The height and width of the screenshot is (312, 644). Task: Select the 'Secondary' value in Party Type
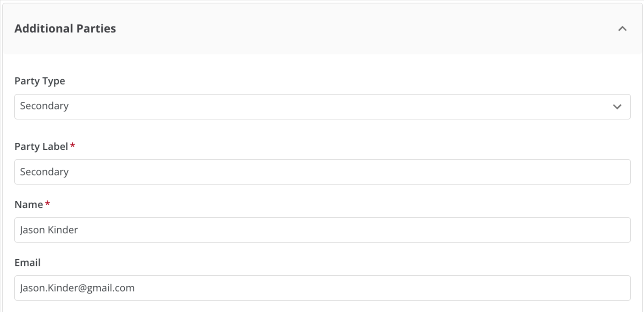[44, 106]
